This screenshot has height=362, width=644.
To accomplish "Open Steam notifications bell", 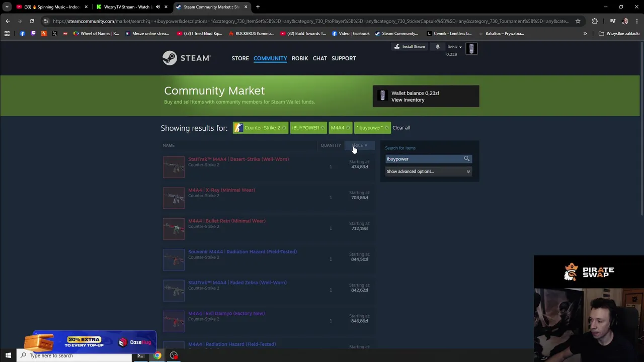I will point(438,47).
